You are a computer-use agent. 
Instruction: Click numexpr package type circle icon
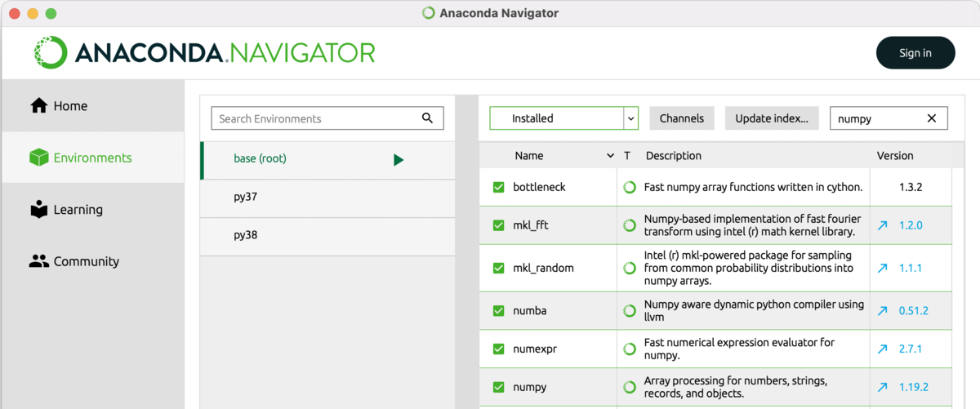point(629,349)
